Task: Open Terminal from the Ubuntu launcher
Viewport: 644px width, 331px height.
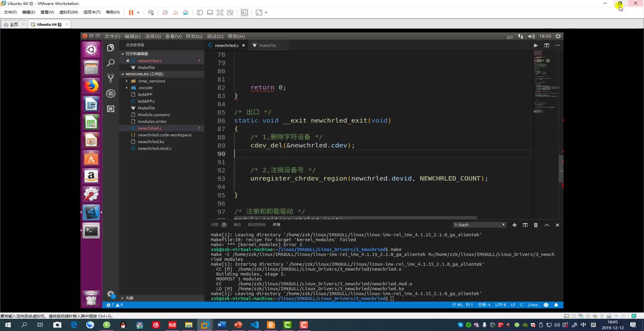Action: click(x=91, y=230)
